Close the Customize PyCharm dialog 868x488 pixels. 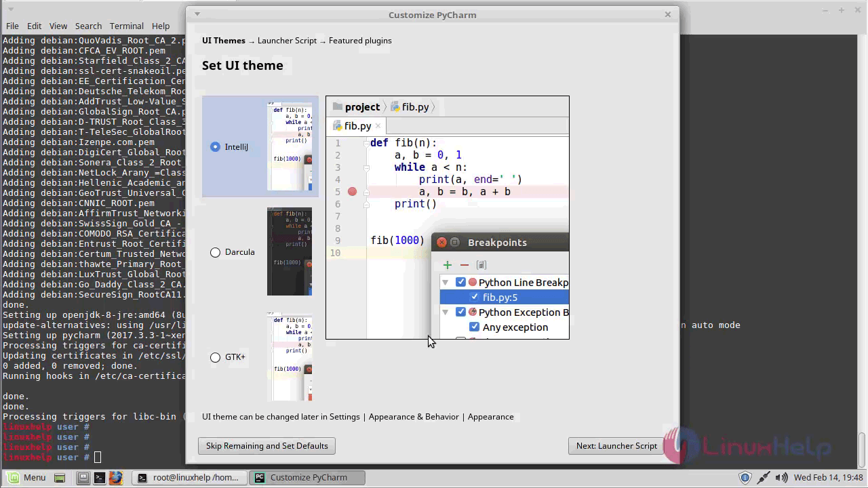[667, 14]
